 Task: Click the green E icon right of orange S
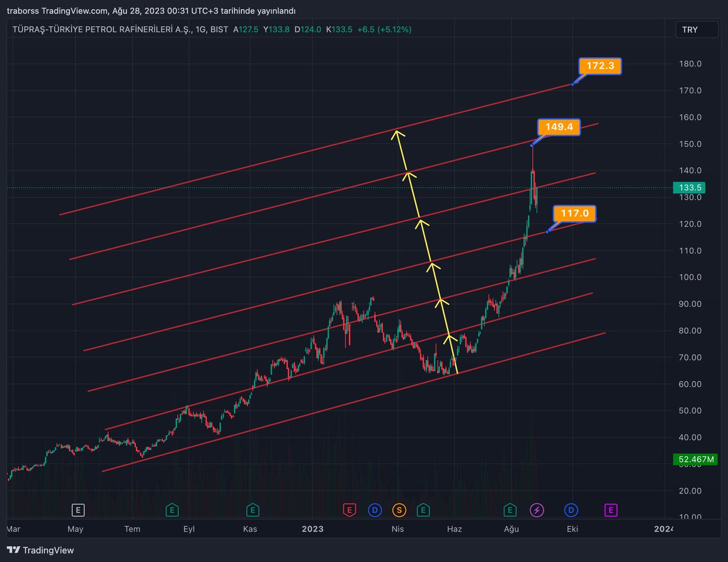423,510
